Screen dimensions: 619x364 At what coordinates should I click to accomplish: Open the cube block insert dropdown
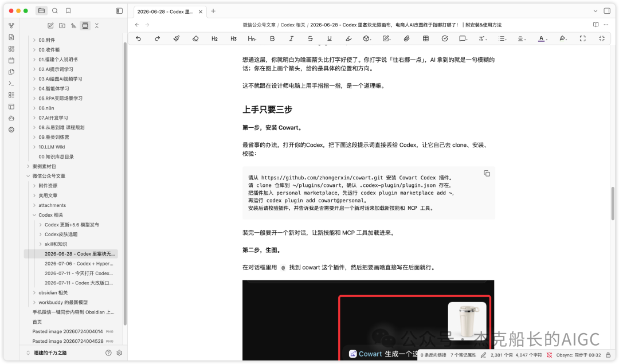[x=367, y=38]
